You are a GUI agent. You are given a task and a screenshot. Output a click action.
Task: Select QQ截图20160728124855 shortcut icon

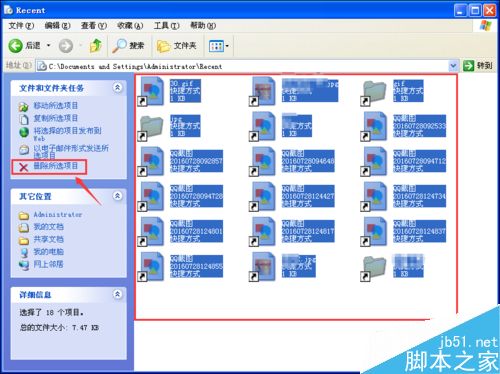pos(152,266)
